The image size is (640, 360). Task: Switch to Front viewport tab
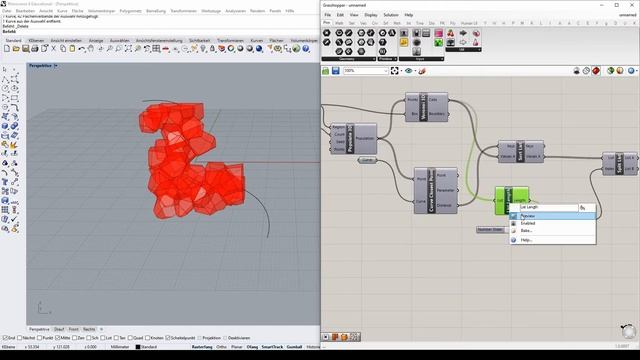point(73,329)
